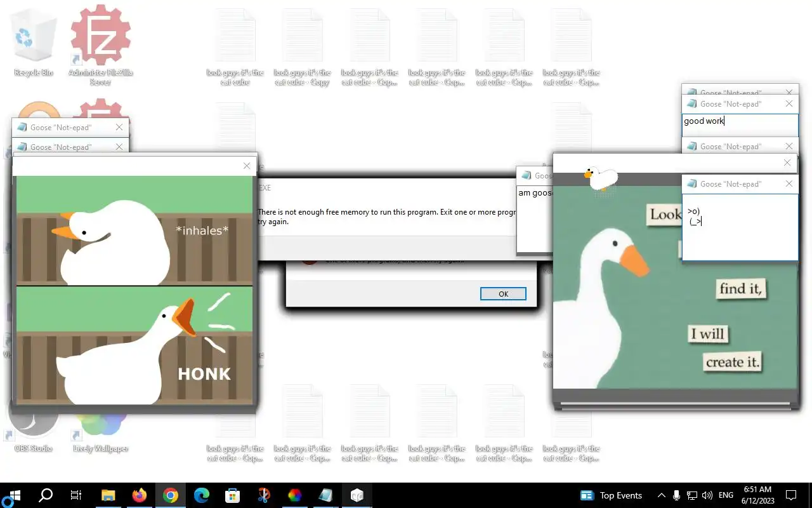812x508 pixels.
Task: Select the 'cat cube - Copy' file icon
Action: coord(303,48)
